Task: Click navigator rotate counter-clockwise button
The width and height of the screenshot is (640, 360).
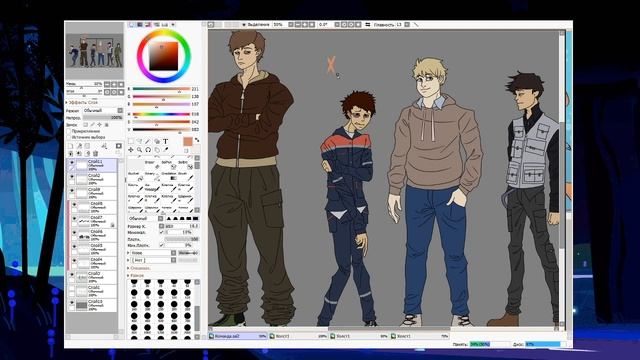Action: (107, 92)
